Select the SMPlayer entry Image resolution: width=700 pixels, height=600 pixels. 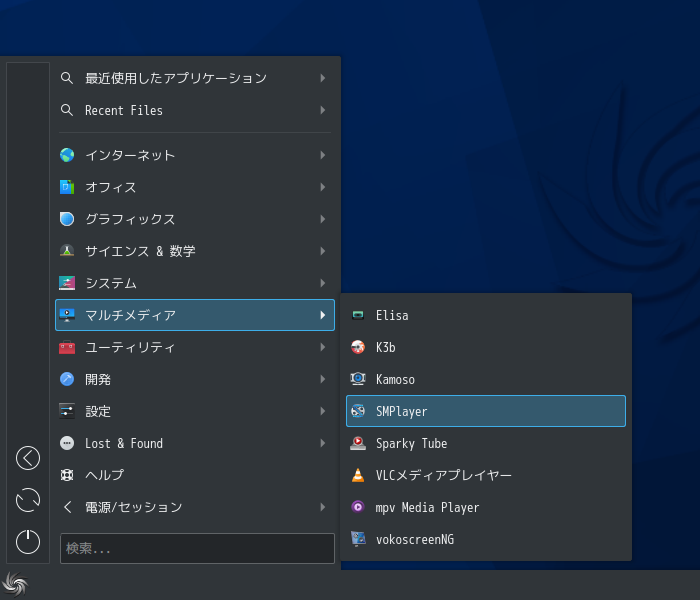tap(486, 411)
